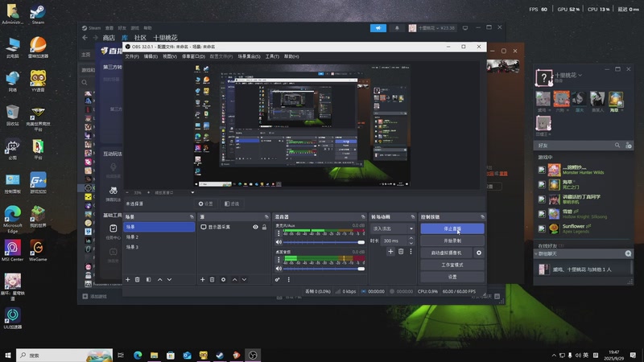Image resolution: width=644 pixels, height=362 pixels.
Task: Click Steam announcements megaphone button
Action: click(378, 28)
